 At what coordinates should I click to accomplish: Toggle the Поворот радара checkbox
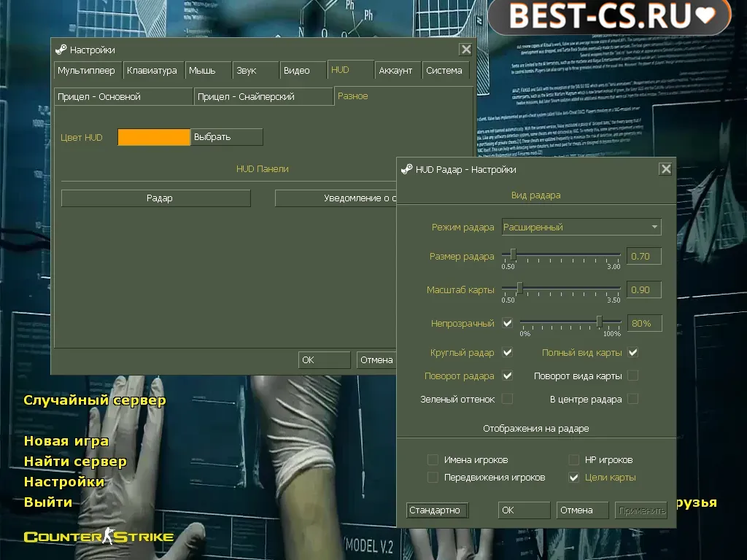(x=508, y=376)
